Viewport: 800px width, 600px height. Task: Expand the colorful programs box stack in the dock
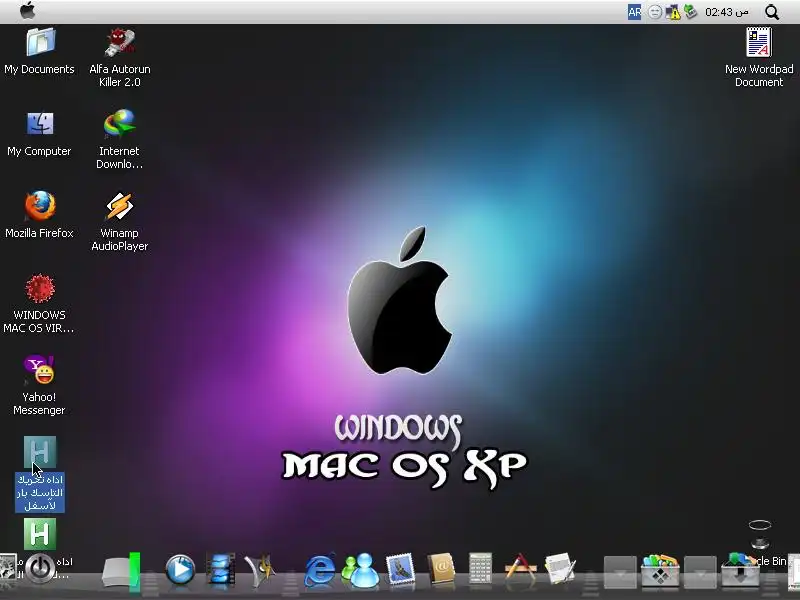pyautogui.click(x=660, y=570)
